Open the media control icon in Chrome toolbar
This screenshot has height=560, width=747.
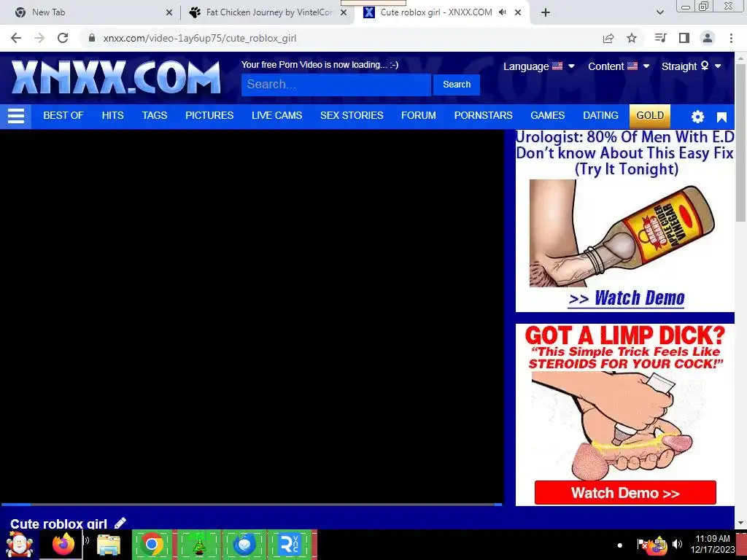pos(660,38)
